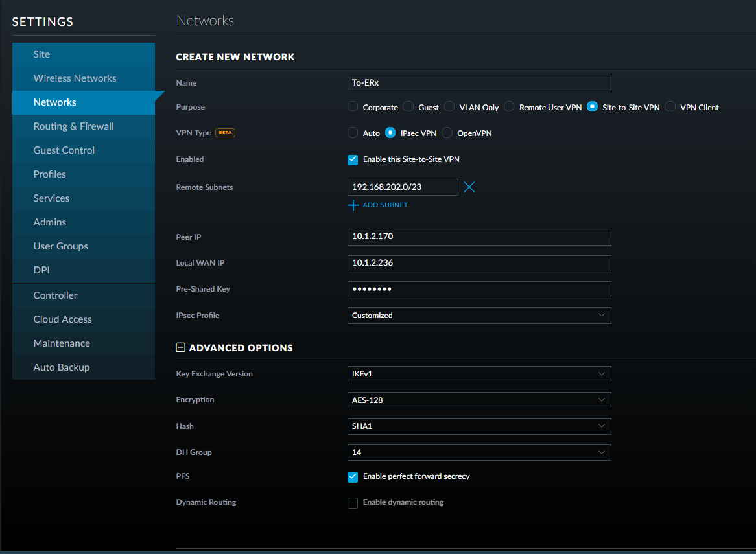Check Enable dynamic routing

click(353, 502)
